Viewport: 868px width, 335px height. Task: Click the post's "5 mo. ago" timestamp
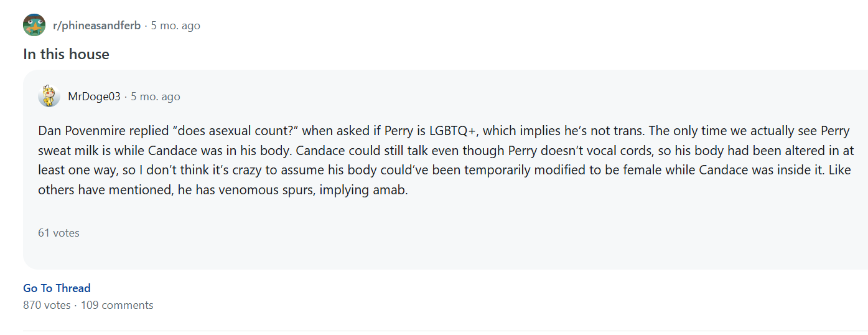coord(175,26)
